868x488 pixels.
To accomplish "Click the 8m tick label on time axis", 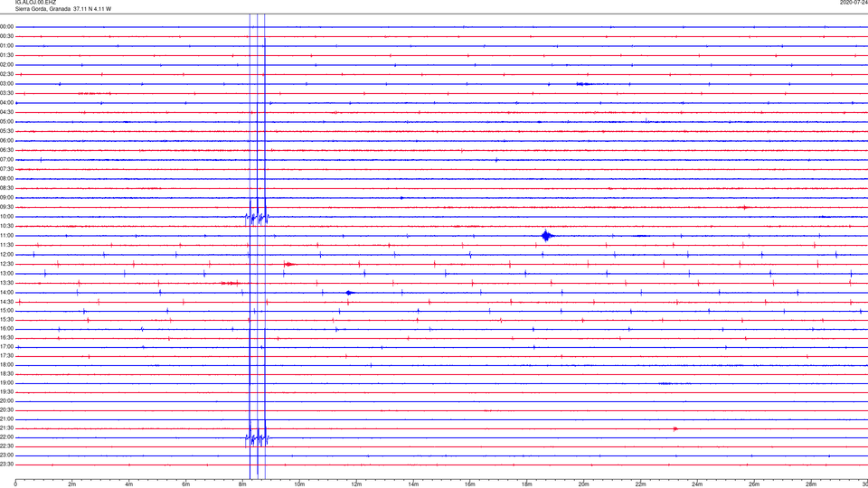I will pyautogui.click(x=242, y=484).
